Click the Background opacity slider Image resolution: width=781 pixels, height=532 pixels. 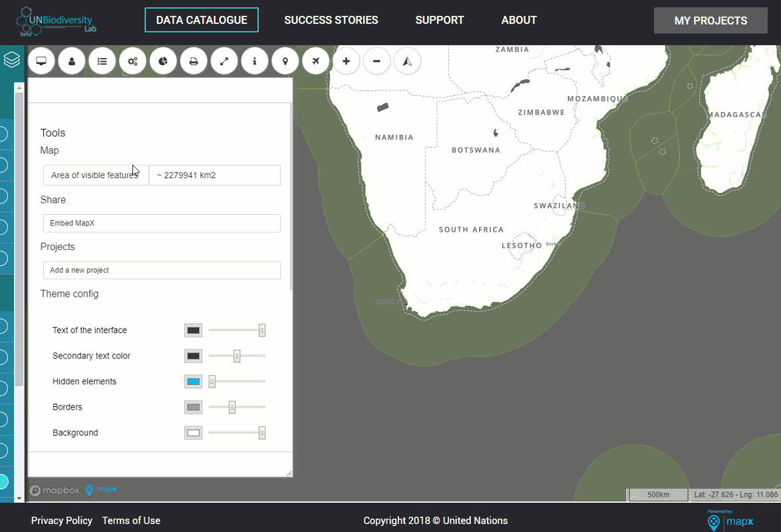[x=237, y=433]
